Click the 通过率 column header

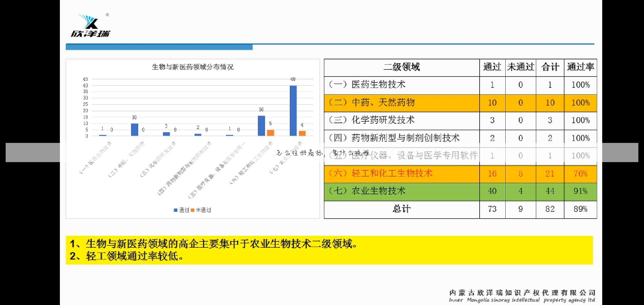click(x=580, y=67)
